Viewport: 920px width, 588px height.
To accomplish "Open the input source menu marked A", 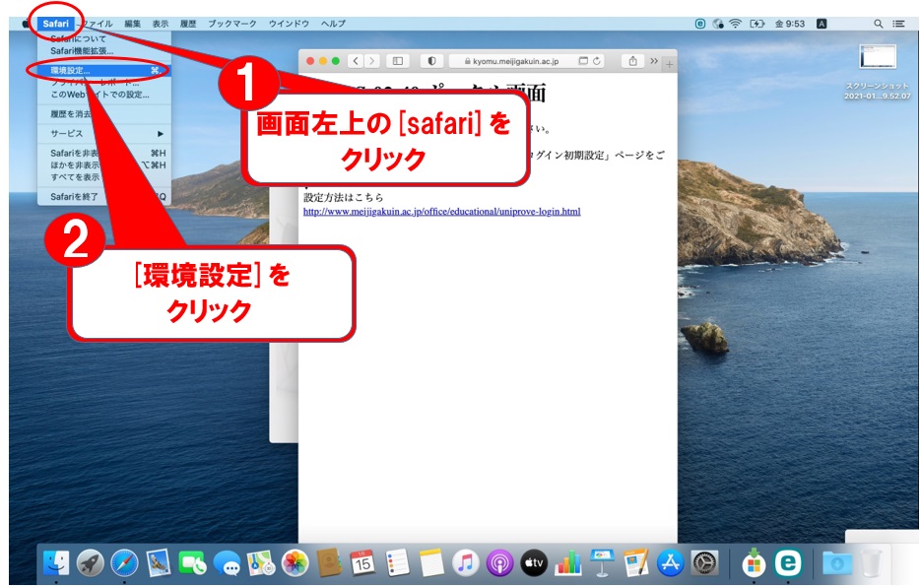I will point(822,24).
